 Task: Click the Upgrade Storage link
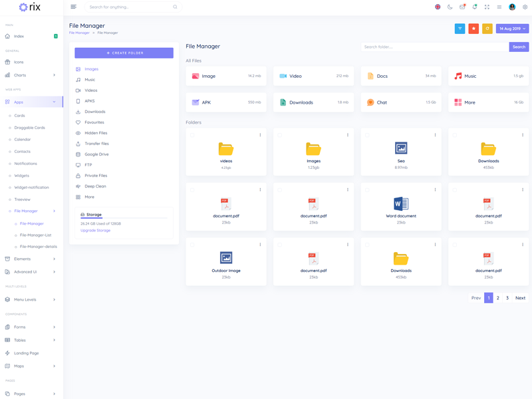pyautogui.click(x=95, y=231)
